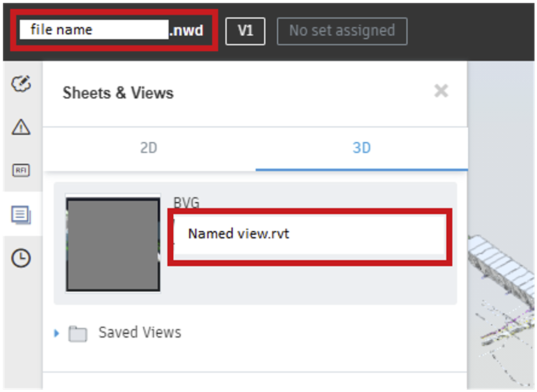Switch to the 2D tab
Image resolution: width=537 pixels, height=392 pixels.
[x=149, y=148]
